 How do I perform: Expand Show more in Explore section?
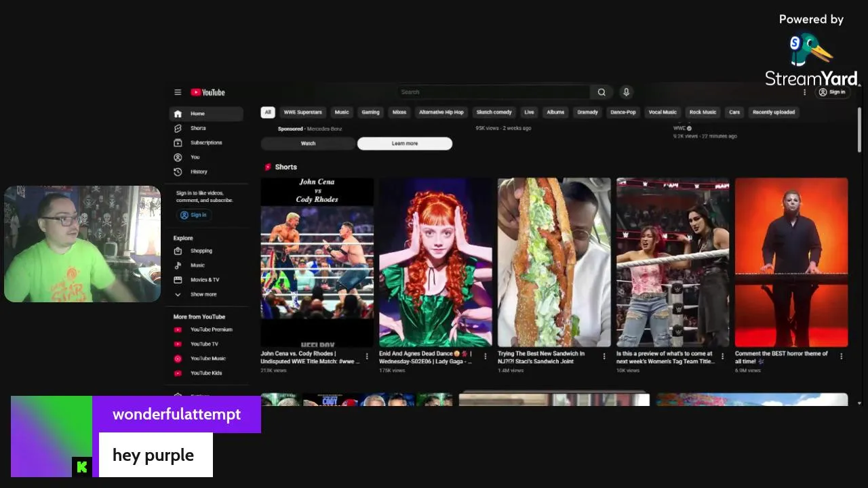point(206,294)
